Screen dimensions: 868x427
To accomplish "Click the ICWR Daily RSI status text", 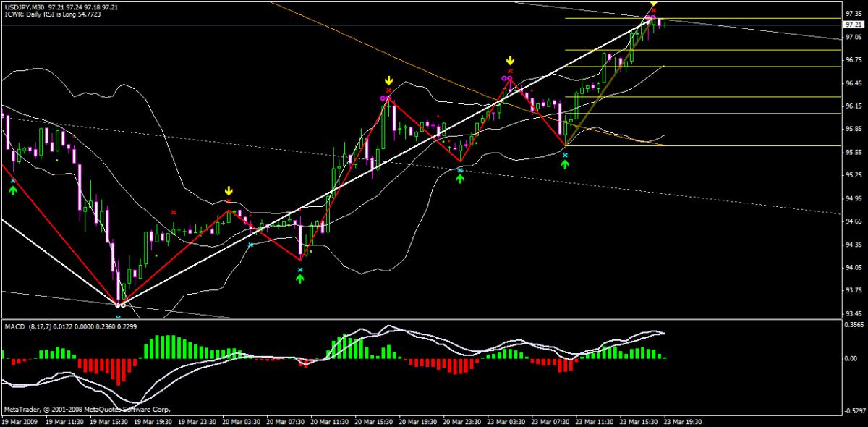I will pyautogui.click(x=52, y=14).
